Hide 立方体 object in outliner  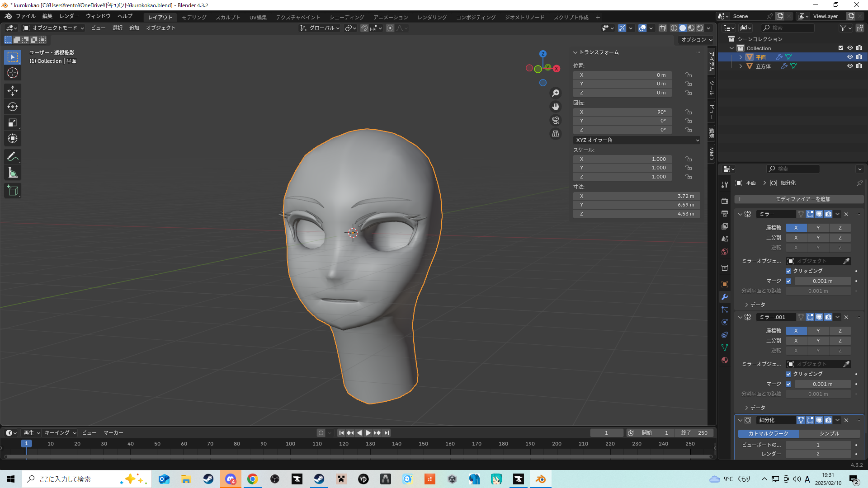pos(850,66)
